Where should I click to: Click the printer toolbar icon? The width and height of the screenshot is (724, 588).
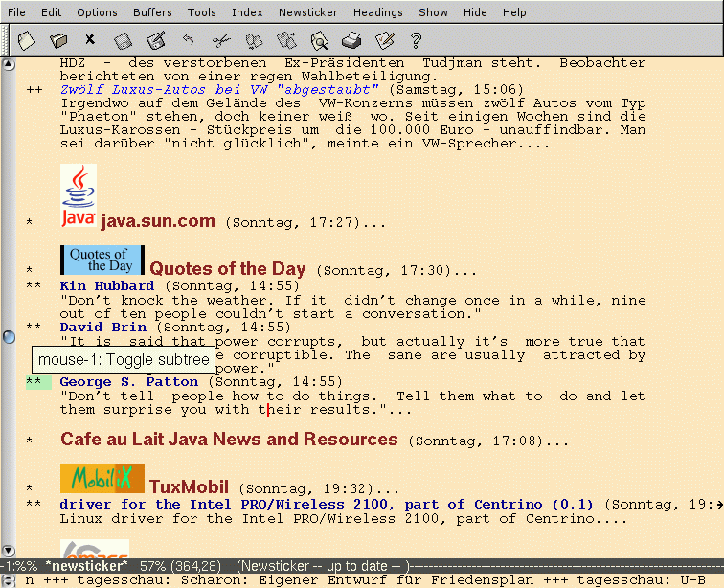click(x=351, y=40)
